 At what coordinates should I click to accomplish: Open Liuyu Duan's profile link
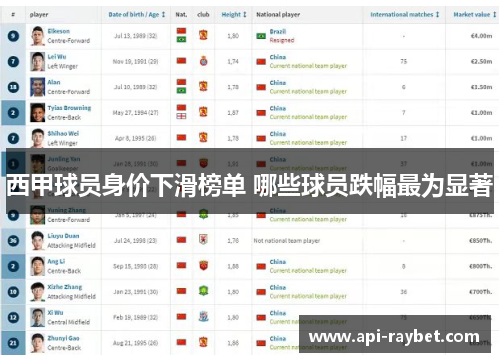pyautogui.click(x=63, y=236)
